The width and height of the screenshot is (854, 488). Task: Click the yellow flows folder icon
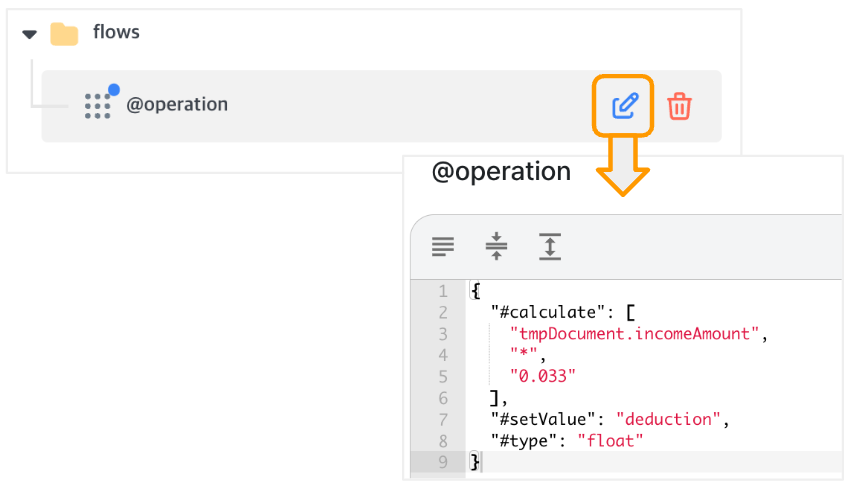[x=64, y=34]
